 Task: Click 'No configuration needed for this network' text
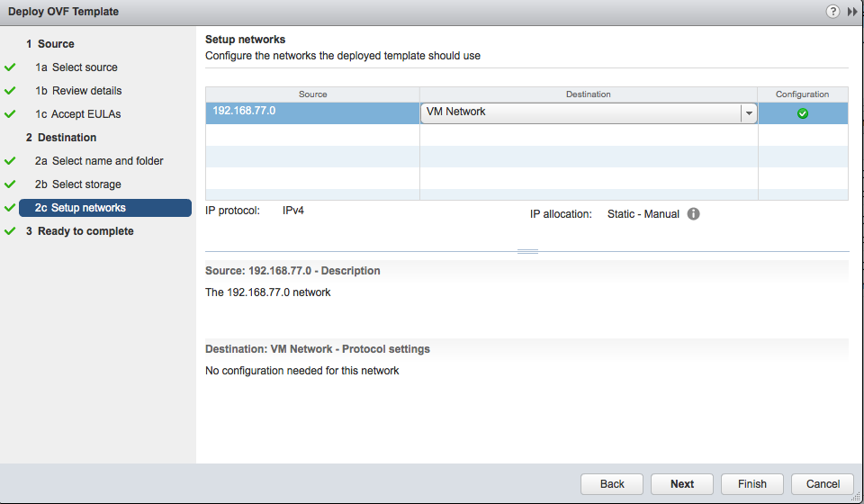tap(302, 371)
